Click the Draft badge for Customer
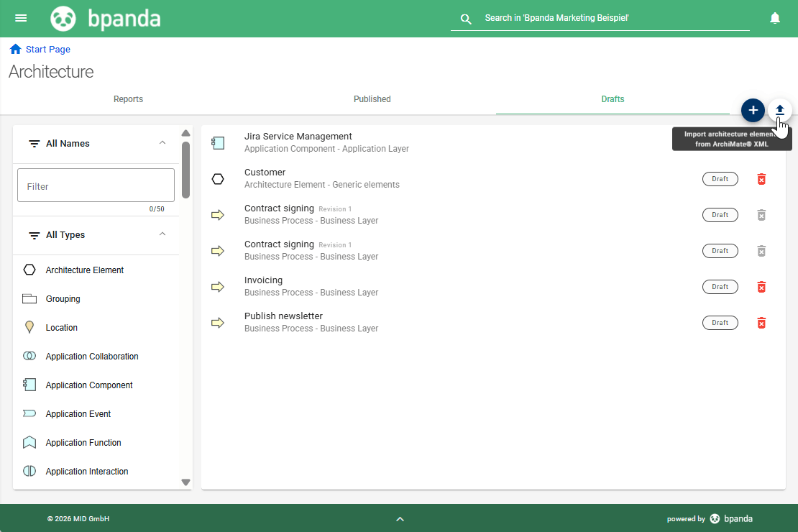 tap(720, 179)
